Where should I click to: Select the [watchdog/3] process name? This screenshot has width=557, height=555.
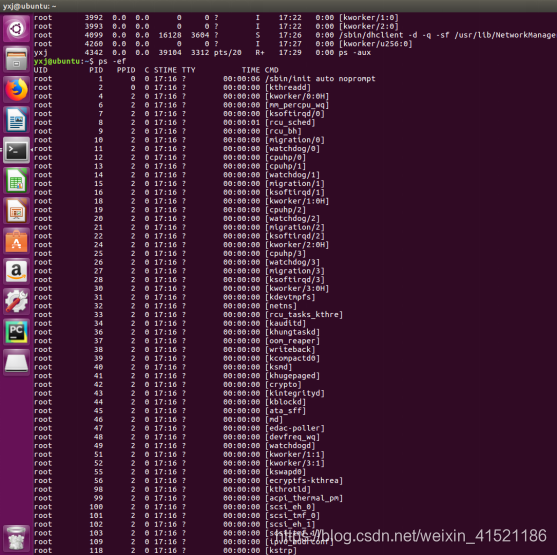[x=292, y=262]
